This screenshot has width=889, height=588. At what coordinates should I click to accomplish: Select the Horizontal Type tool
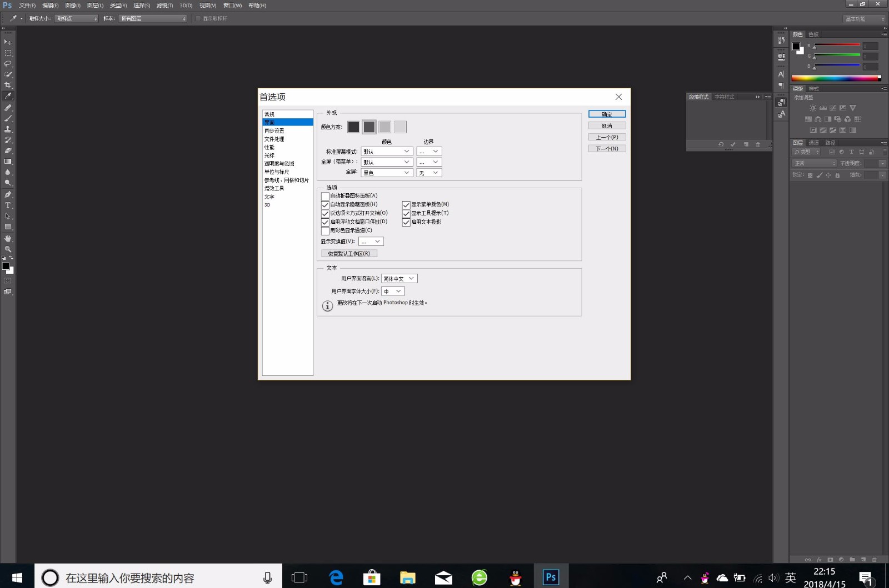tap(8, 205)
